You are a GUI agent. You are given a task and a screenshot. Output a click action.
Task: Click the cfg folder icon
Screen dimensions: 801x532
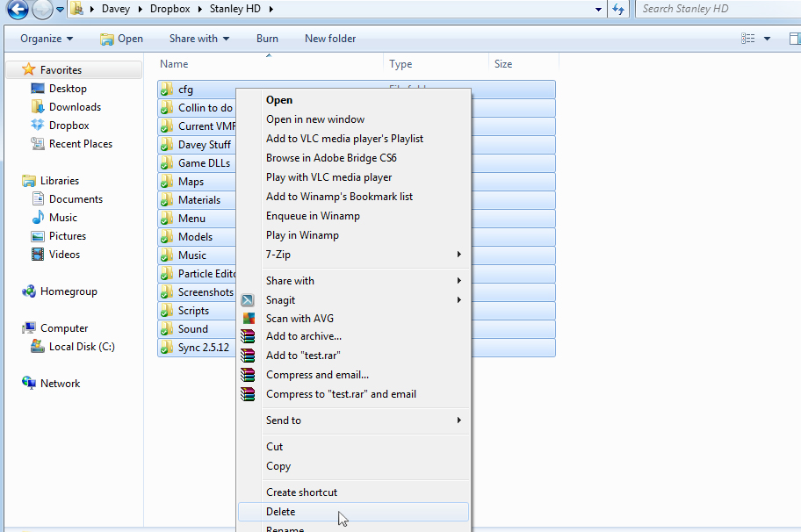(x=167, y=90)
